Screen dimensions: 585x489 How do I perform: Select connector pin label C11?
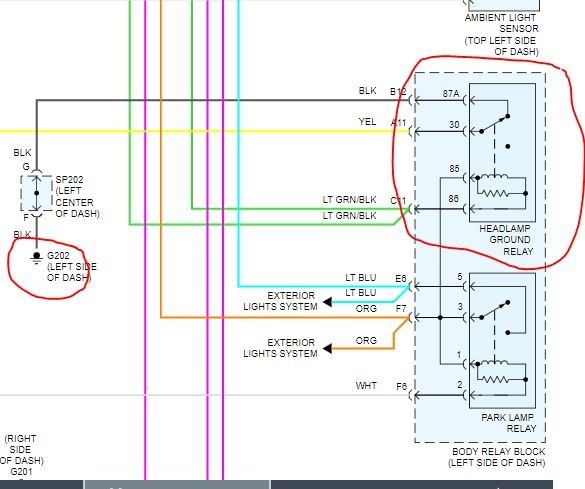pyautogui.click(x=398, y=201)
